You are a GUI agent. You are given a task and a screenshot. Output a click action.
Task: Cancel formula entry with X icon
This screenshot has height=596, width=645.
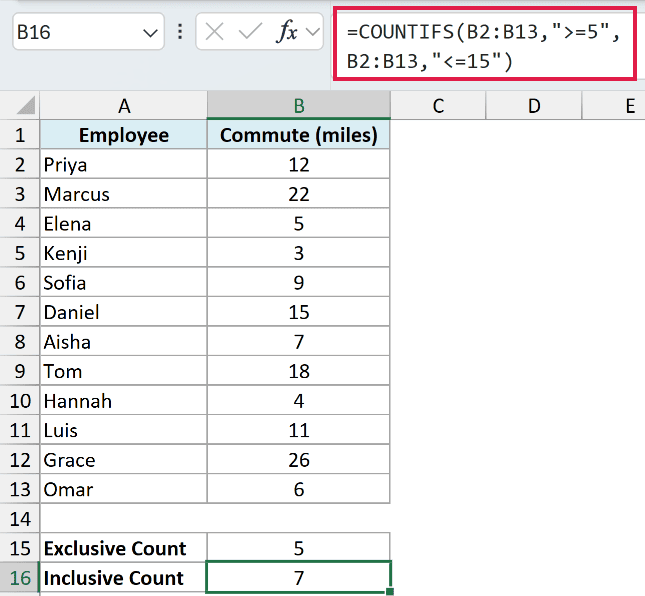(214, 32)
